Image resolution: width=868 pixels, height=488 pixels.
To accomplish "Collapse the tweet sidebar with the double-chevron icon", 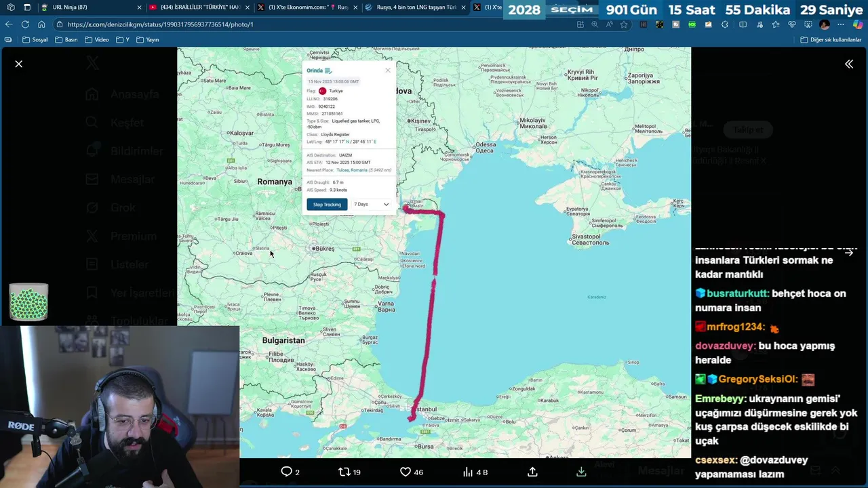I will 849,64.
